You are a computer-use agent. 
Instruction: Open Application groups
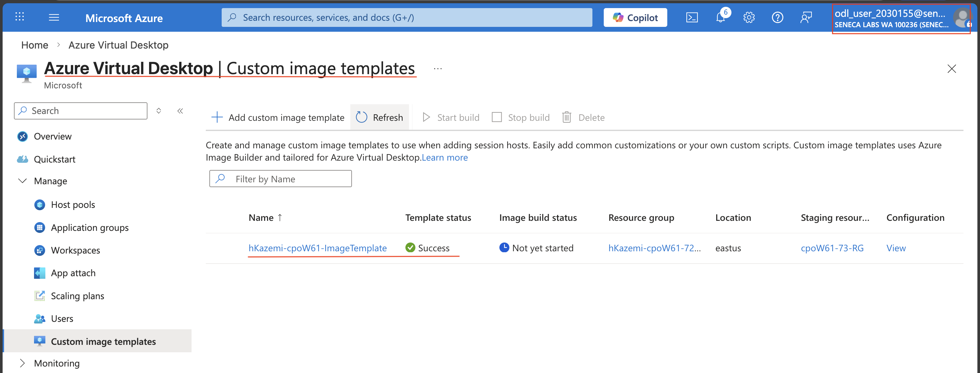tap(90, 227)
